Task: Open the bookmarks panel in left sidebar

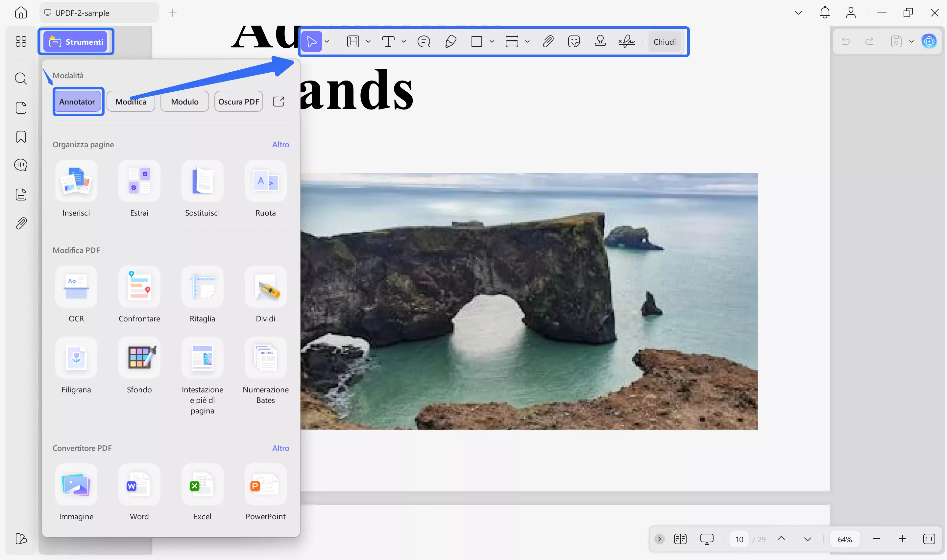Action: 21,137
